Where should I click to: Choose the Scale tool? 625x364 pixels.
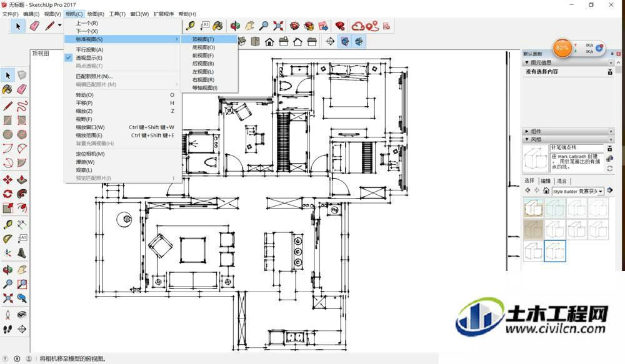(x=7, y=208)
